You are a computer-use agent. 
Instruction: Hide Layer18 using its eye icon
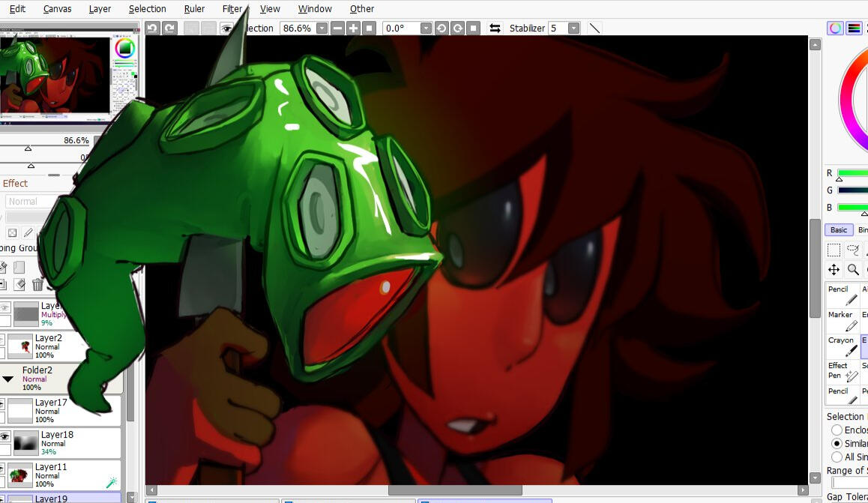click(5, 436)
